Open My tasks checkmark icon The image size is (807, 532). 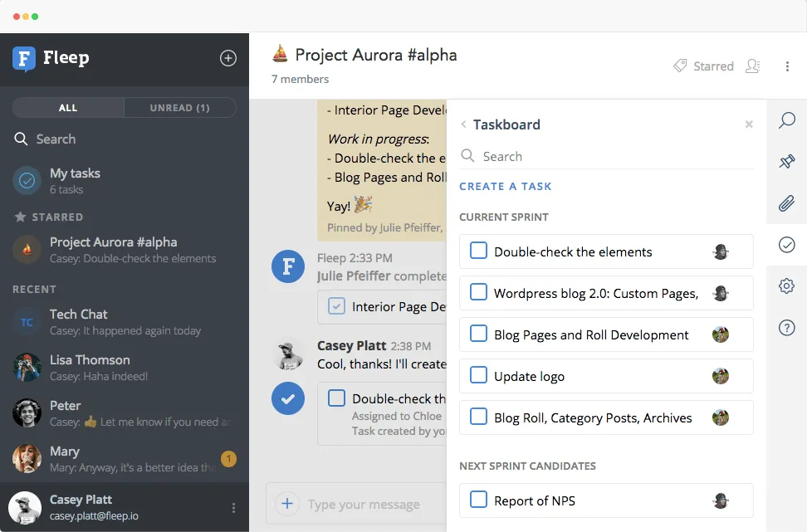point(27,181)
